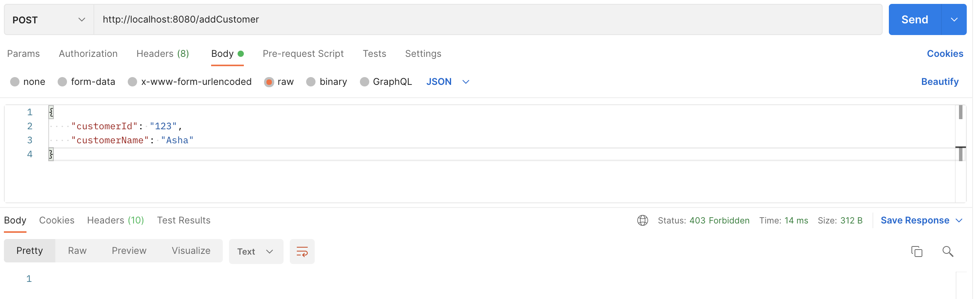
Task: Open search in the response panel
Action: [x=948, y=252]
